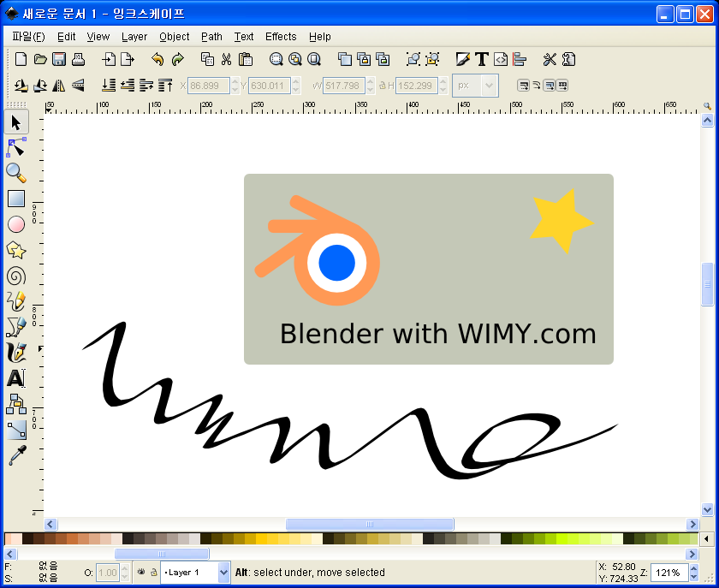Open the Effects menu
The width and height of the screenshot is (719, 588).
281,37
